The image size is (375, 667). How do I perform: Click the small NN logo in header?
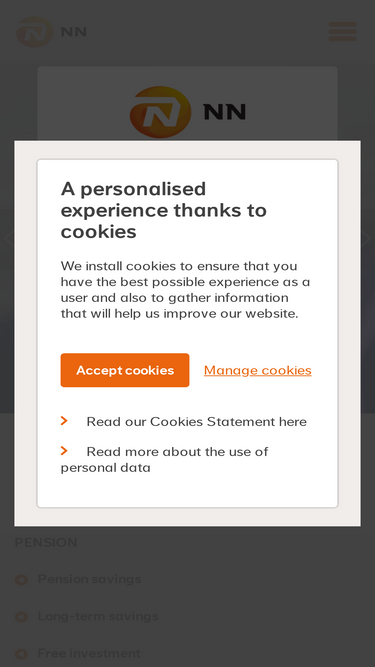(x=51, y=31)
